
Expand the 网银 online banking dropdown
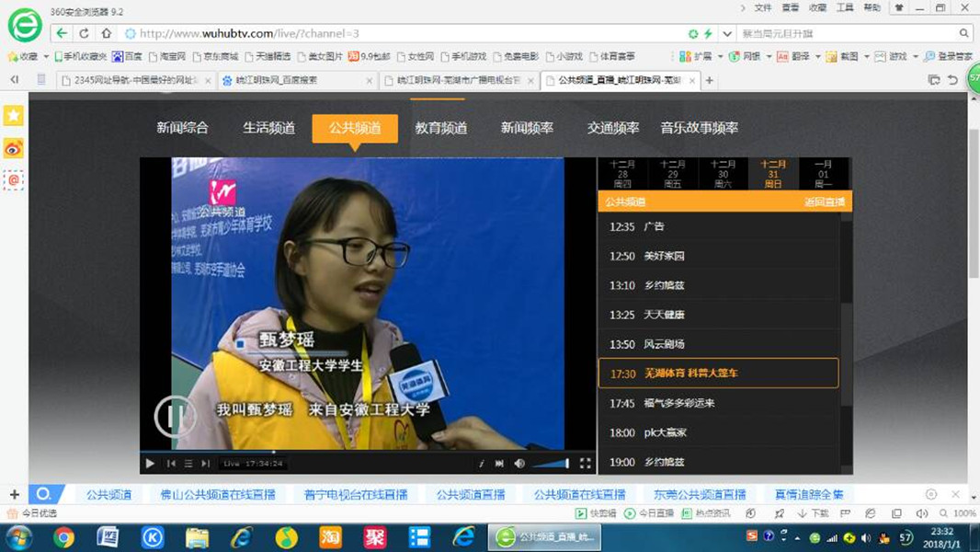(x=768, y=56)
